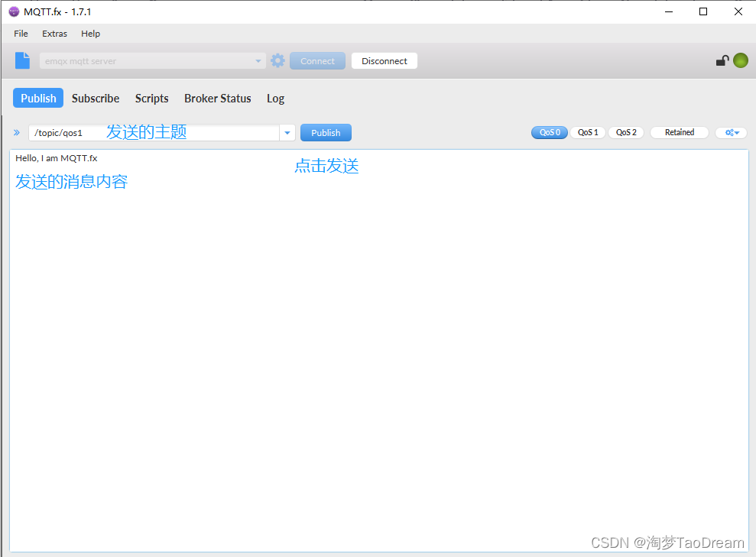
Task: Select QoS 2 option
Action: tap(626, 132)
